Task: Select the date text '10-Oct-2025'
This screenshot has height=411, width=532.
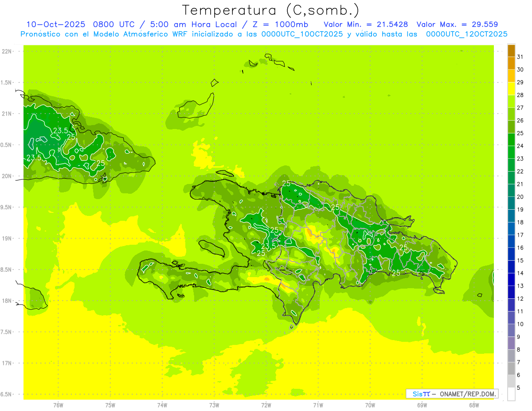Action: coord(55,24)
